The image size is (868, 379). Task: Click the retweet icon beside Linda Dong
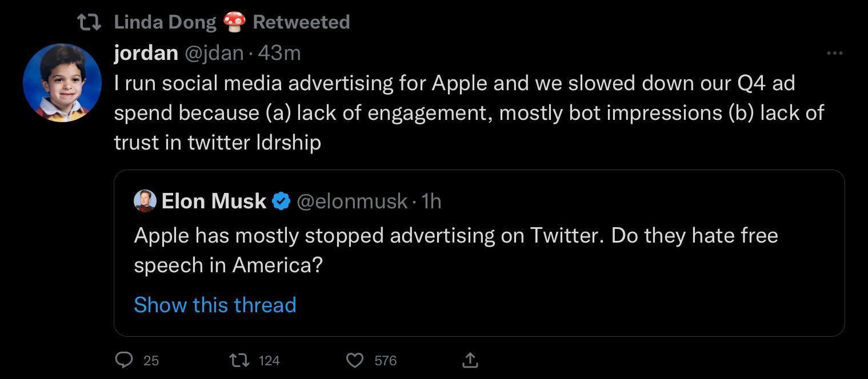coord(90,22)
